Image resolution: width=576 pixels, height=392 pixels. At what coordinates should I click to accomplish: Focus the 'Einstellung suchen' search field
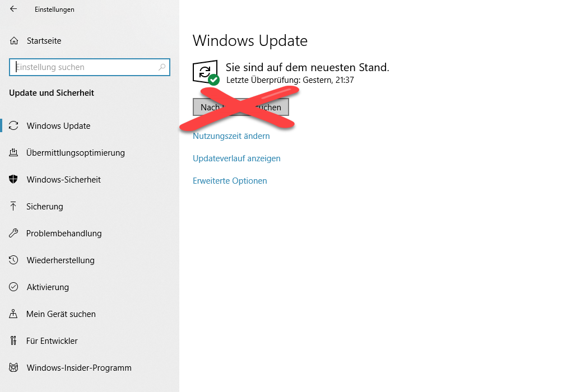tap(90, 67)
